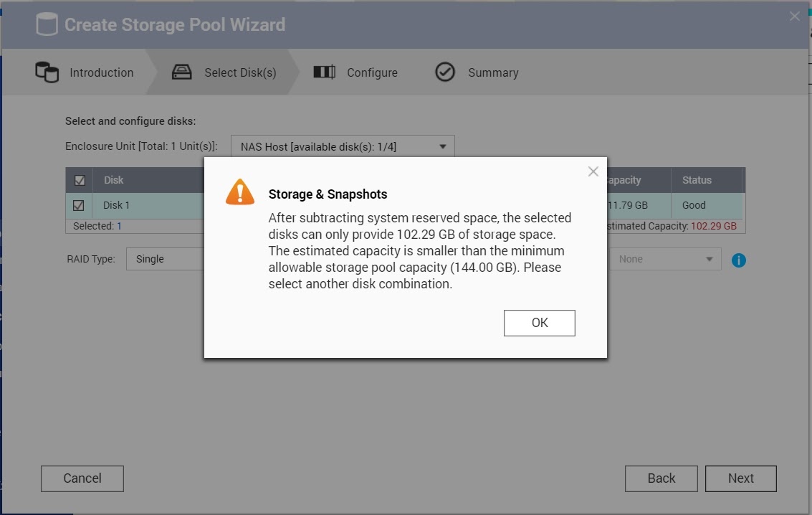Cancel the storage pool wizard
Screen dimensions: 812x515
tap(82, 478)
